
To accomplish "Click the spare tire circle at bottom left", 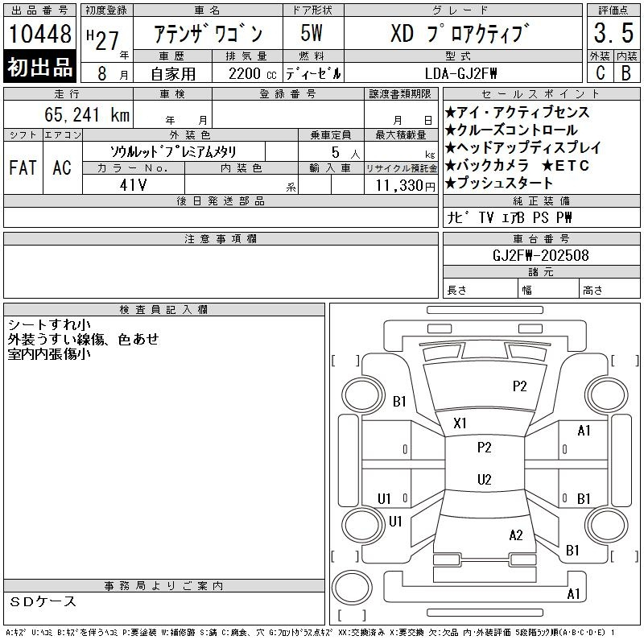I will [352, 588].
